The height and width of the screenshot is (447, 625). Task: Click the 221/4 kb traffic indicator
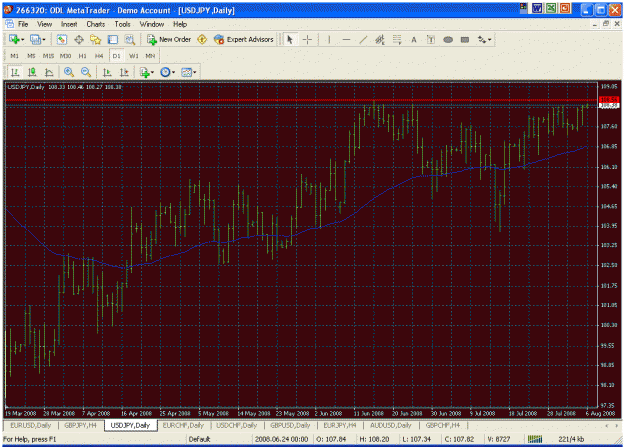[x=571, y=439]
